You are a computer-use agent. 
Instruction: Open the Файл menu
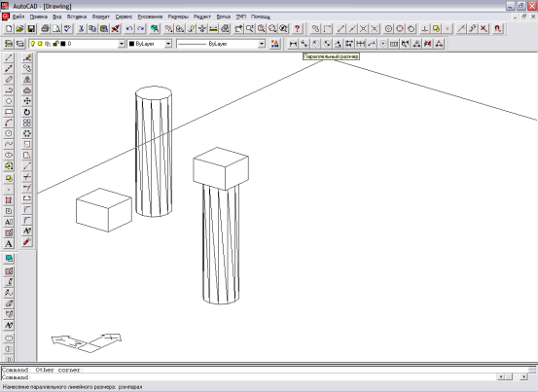click(x=18, y=17)
